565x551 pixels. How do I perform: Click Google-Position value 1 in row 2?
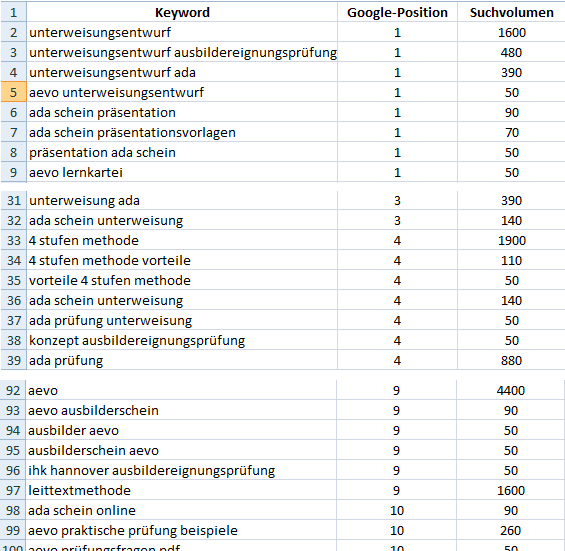(x=397, y=33)
